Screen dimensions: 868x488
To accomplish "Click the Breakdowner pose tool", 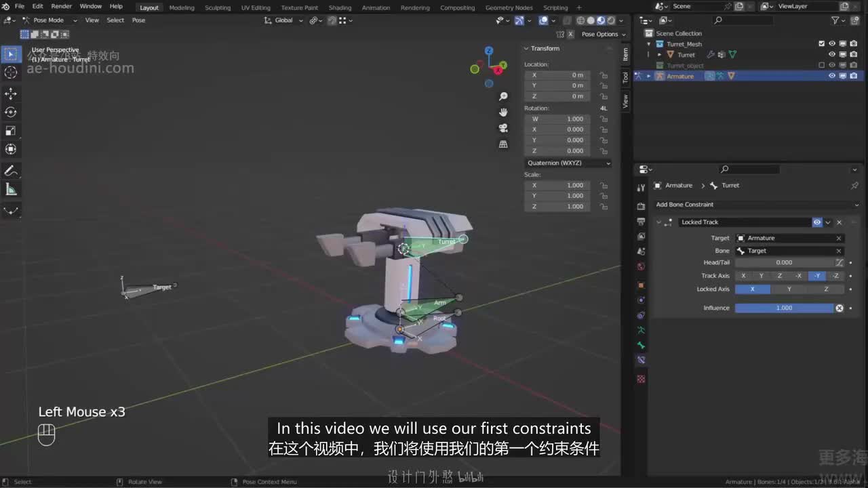I will click(x=11, y=210).
